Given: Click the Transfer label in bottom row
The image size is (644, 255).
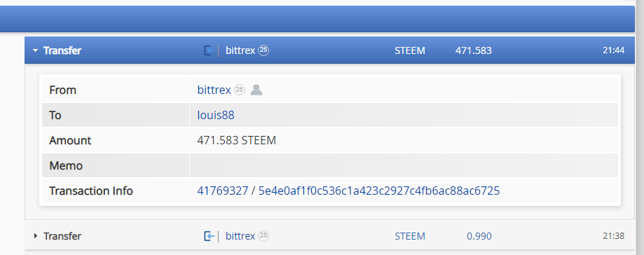Looking at the screenshot, I should pyautogui.click(x=62, y=236).
